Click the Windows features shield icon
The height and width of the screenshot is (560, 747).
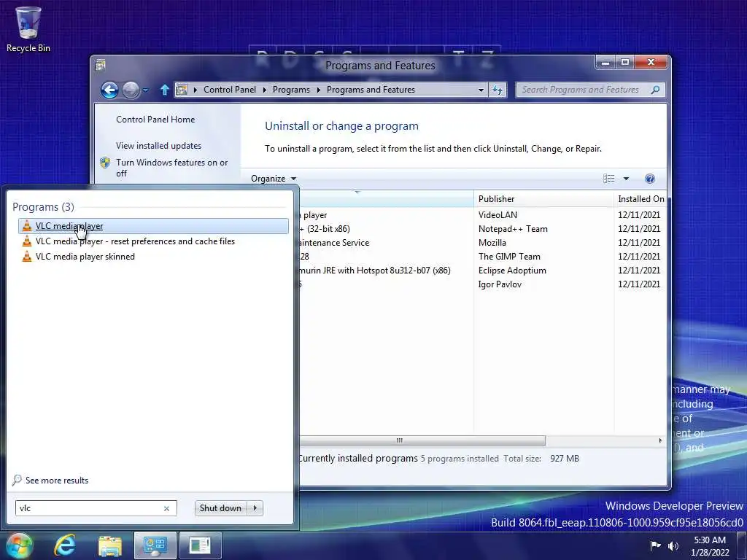(x=105, y=163)
